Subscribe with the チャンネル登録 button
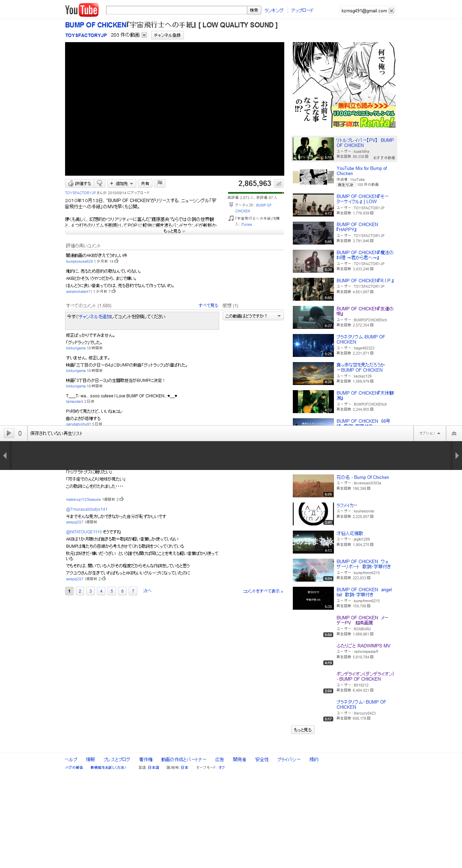Screen dimensions: 462x868 167,35
